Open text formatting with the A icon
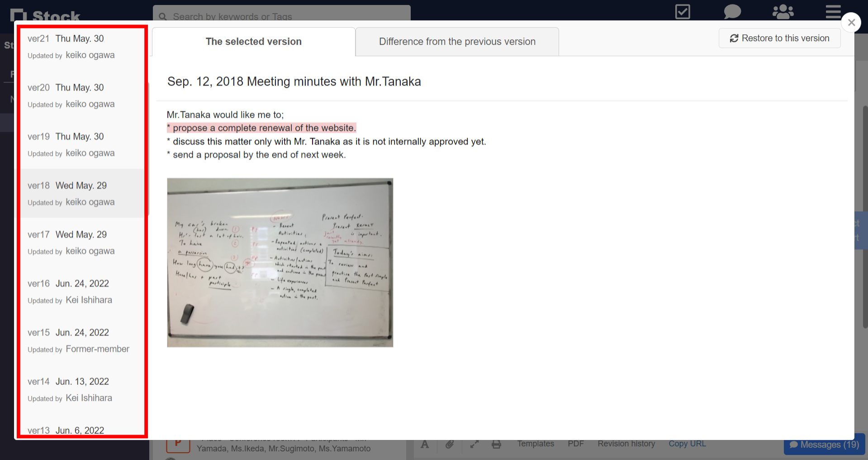Image resolution: width=868 pixels, height=460 pixels. point(425,445)
